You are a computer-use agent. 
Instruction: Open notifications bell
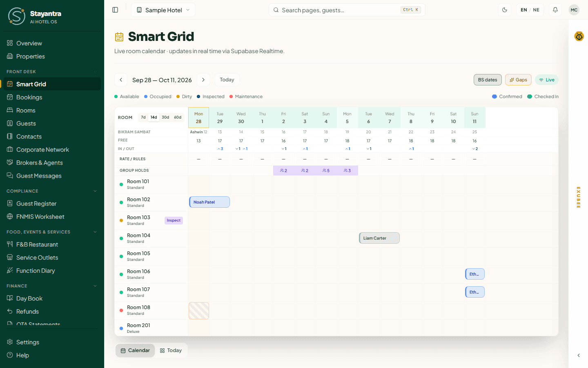[555, 10]
